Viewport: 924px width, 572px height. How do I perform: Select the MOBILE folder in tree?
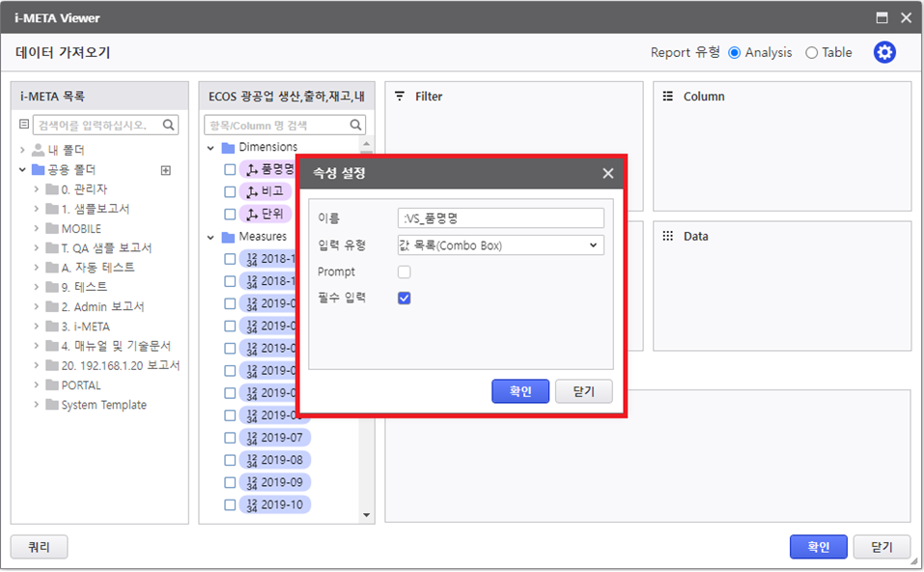pos(81,229)
